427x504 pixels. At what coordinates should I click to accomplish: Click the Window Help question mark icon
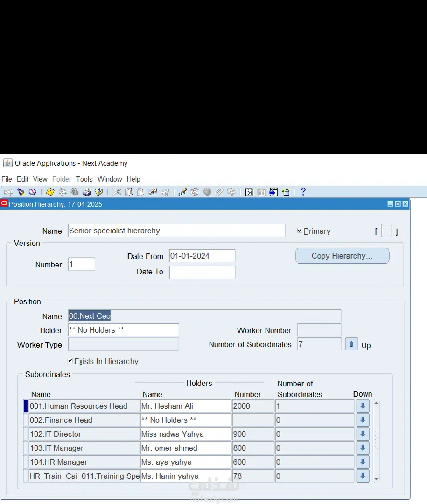coord(303,192)
